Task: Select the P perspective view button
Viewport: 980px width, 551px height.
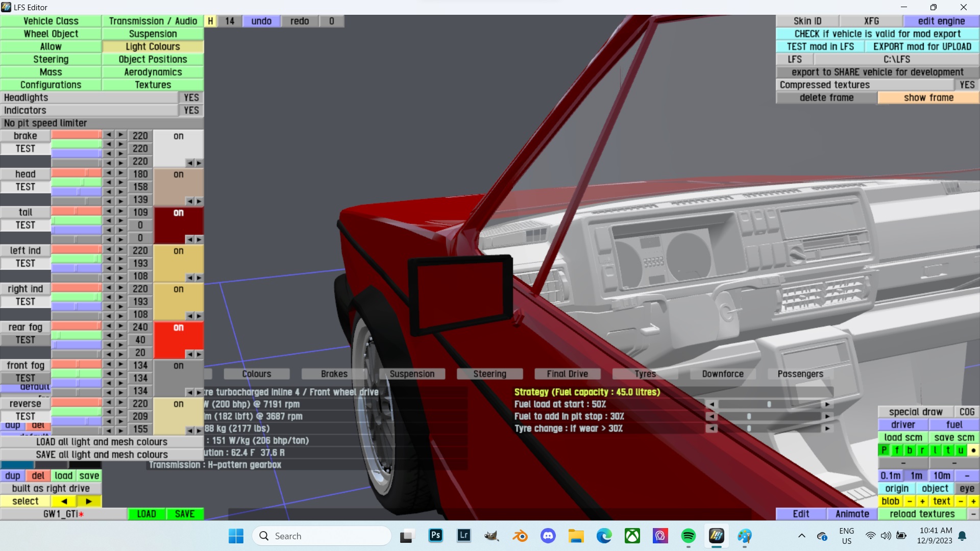Action: click(884, 450)
